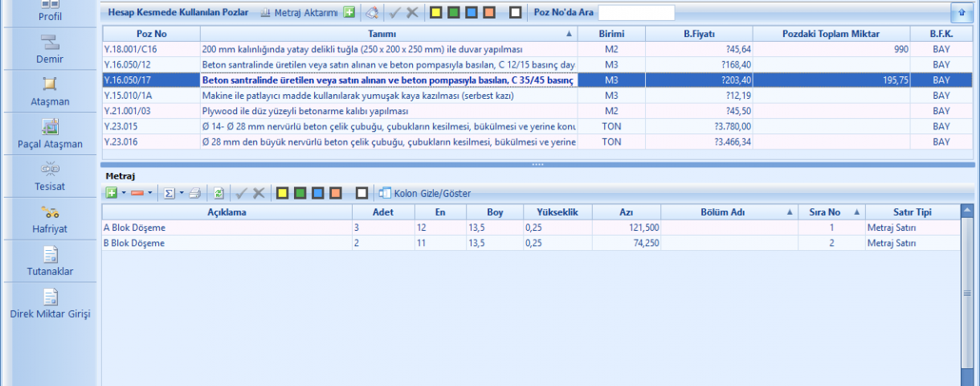Select Paçal Ataşman in sidebar
The height and width of the screenshot is (386, 980).
pyautogui.click(x=49, y=133)
